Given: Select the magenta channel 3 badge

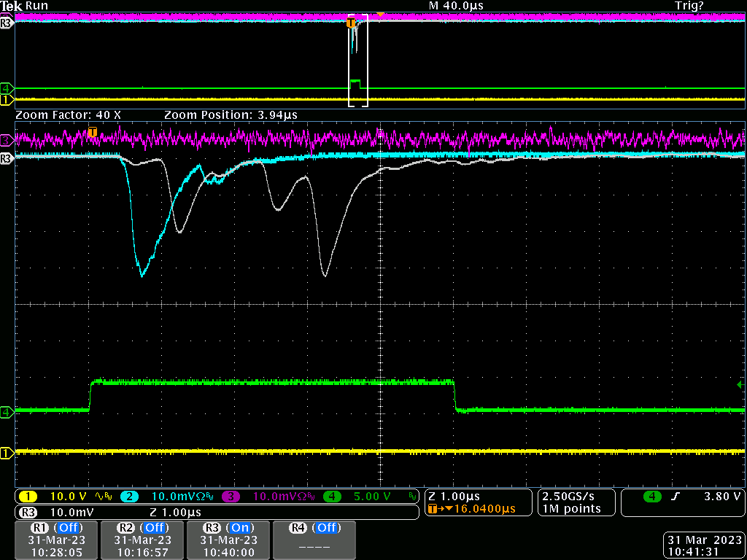Looking at the screenshot, I should click(x=231, y=497).
